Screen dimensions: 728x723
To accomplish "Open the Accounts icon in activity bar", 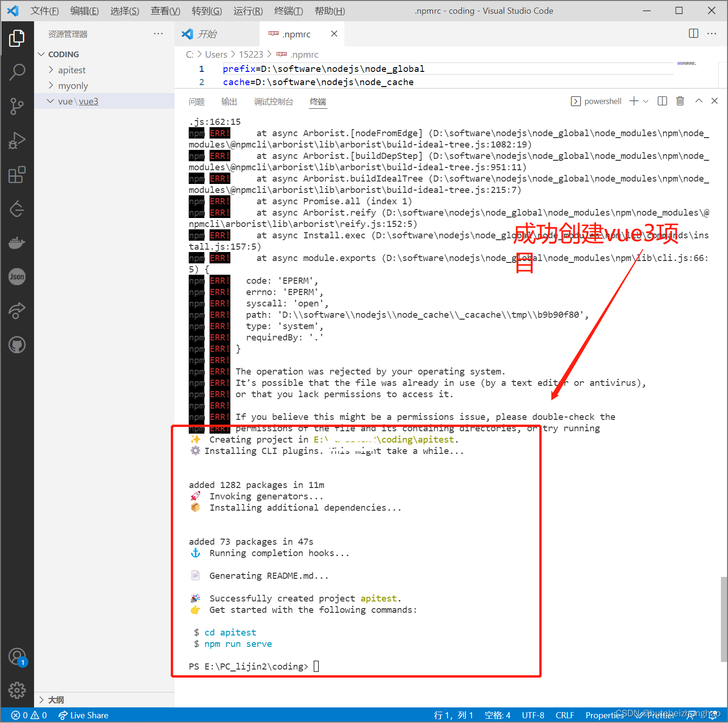I will [18, 656].
